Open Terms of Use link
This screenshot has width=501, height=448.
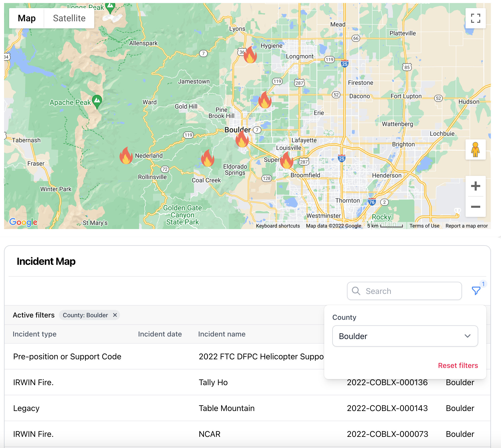[424, 226]
